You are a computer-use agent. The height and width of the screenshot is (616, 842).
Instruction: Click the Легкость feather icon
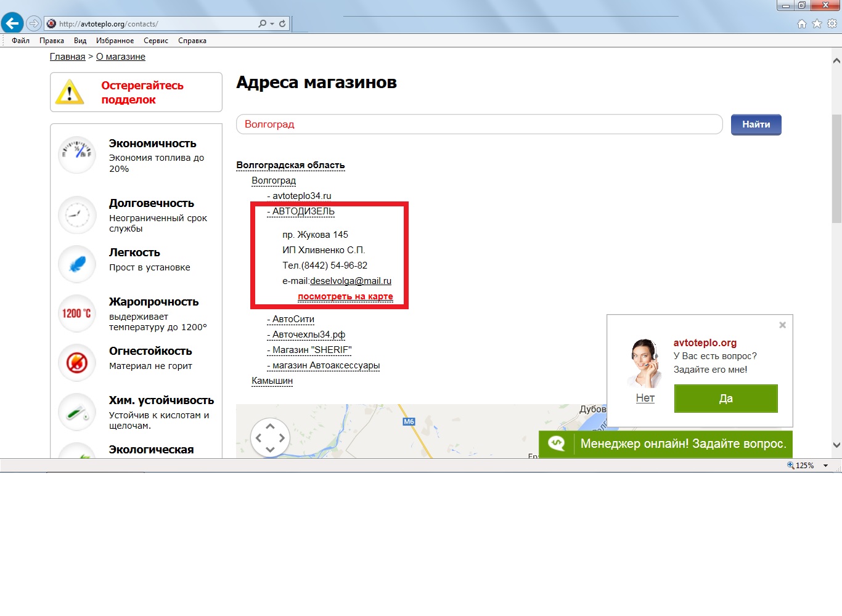tap(77, 264)
